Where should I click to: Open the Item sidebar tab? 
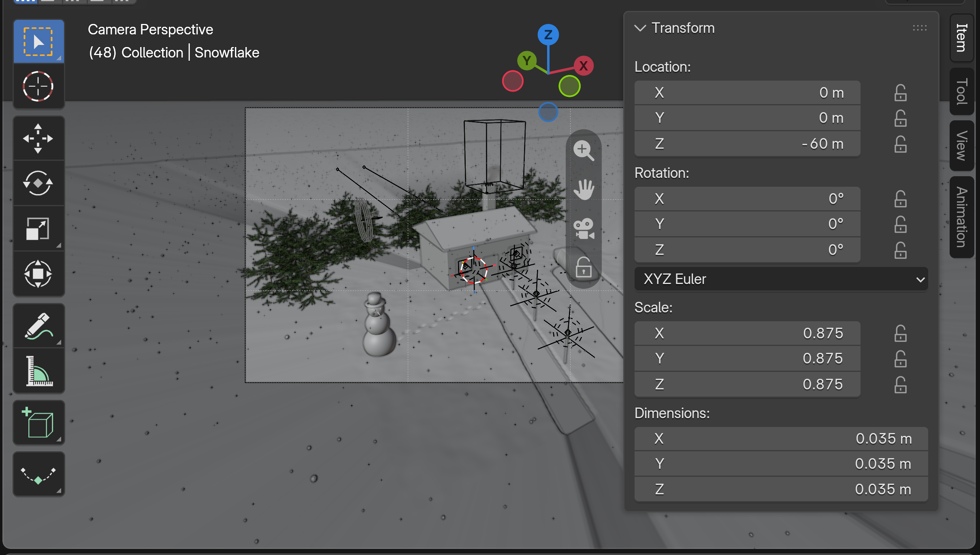[x=961, y=38]
